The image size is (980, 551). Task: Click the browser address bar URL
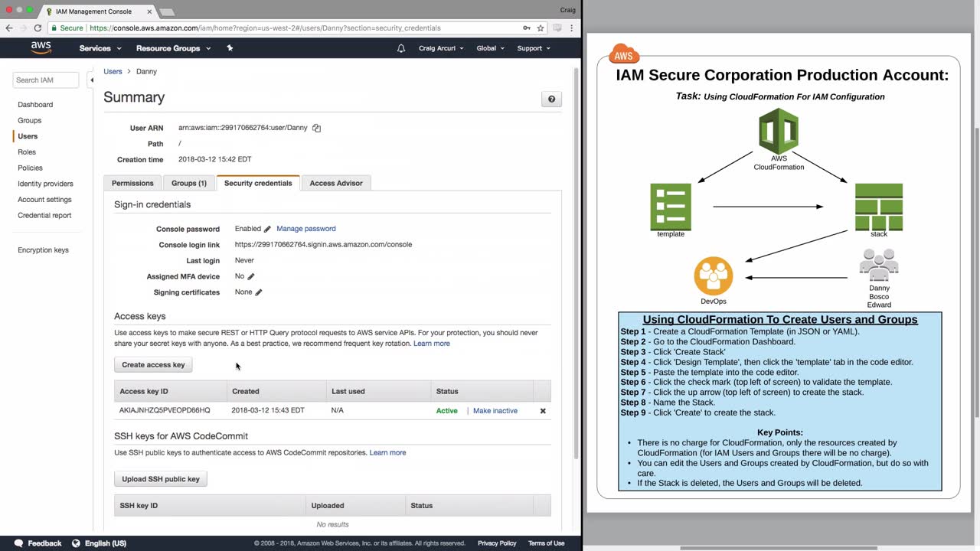[x=265, y=28]
